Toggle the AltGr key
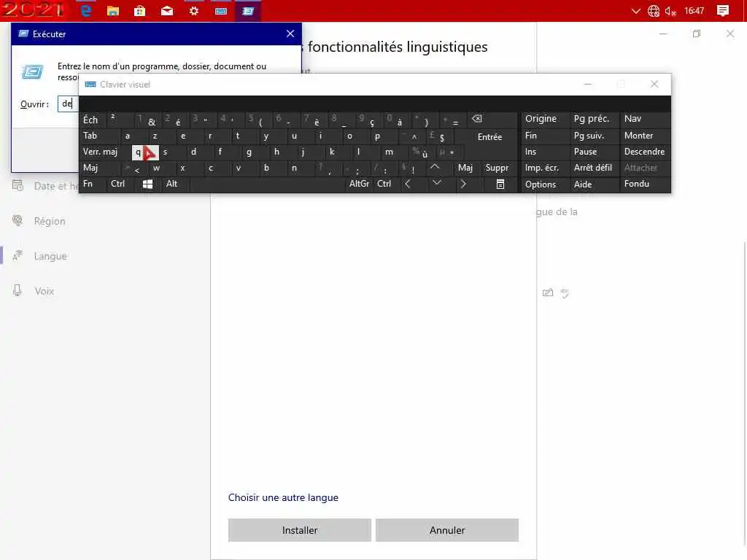This screenshot has width=747, height=560. [359, 184]
